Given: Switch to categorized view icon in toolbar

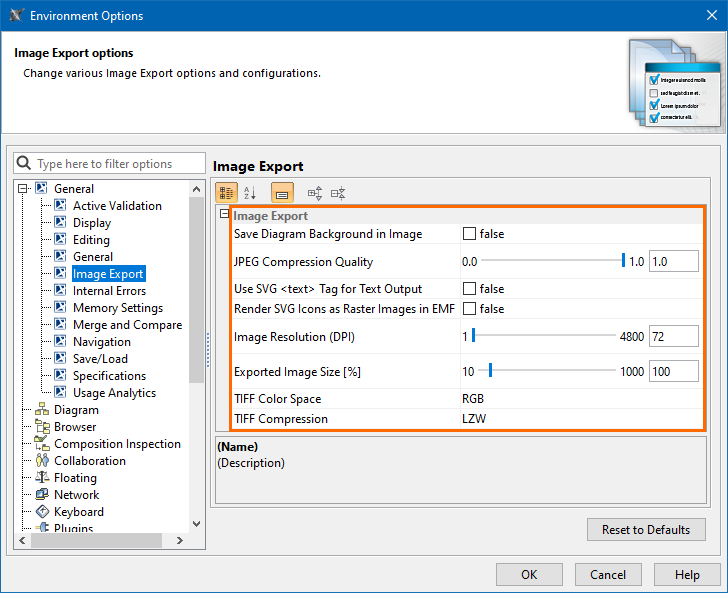Looking at the screenshot, I should click(227, 193).
